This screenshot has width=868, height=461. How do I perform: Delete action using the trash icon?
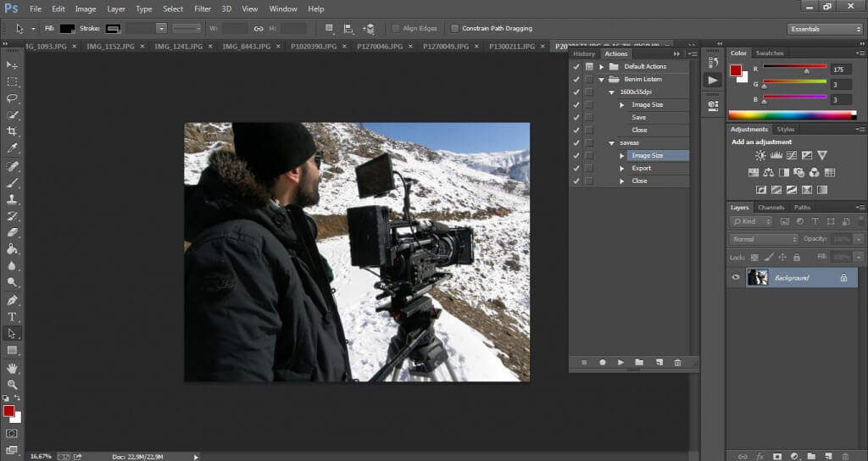click(677, 362)
